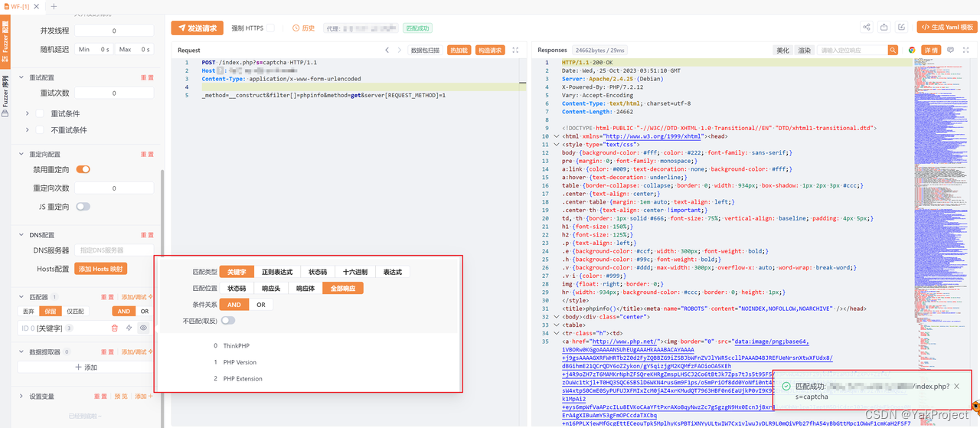Delete matcher ID 0 with trash icon
980x428 pixels.
pyautogui.click(x=115, y=328)
